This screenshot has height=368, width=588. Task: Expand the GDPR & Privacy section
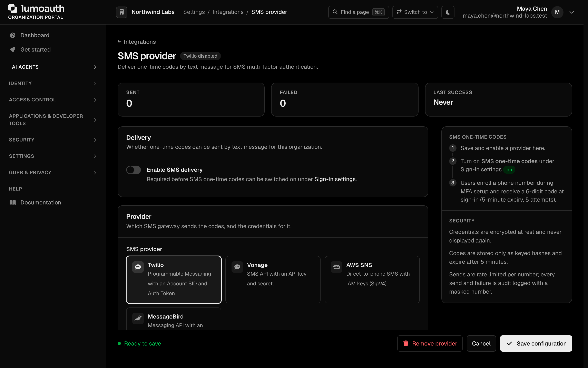tap(53, 173)
